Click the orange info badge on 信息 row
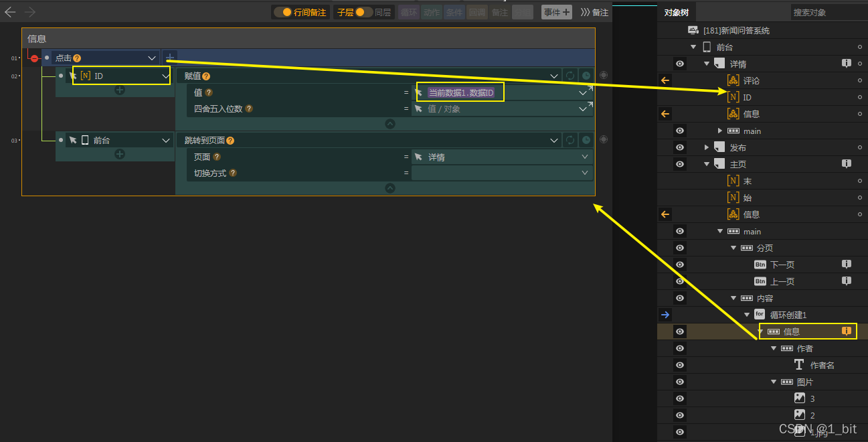Screen dimensions: 868x442 coord(846,331)
